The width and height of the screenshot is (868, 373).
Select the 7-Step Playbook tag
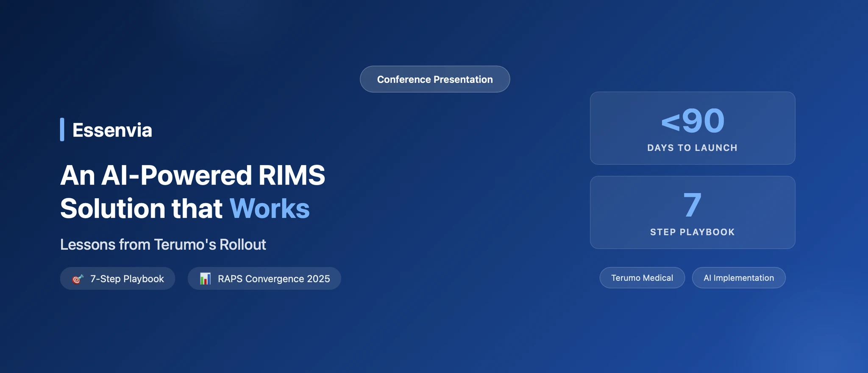pyautogui.click(x=117, y=278)
